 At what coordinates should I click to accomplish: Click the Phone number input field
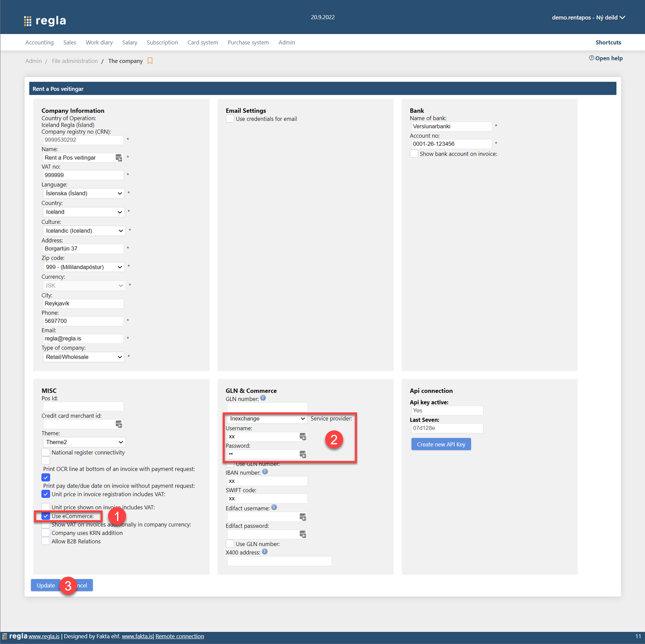[x=83, y=321]
